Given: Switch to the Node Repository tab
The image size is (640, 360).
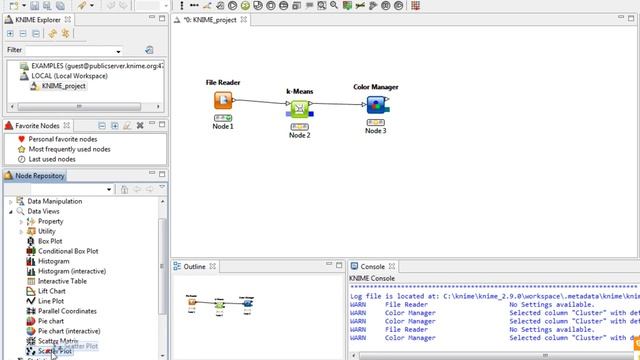Looking at the screenshot, I should [x=35, y=176].
